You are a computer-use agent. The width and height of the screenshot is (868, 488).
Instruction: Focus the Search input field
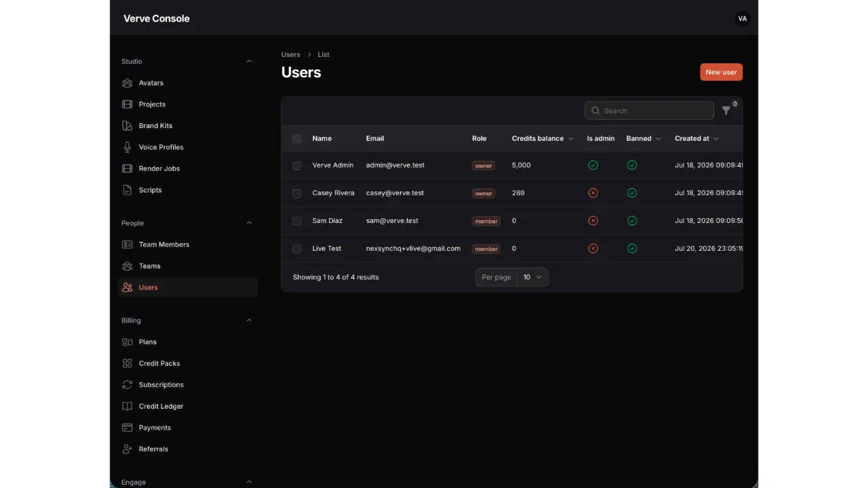point(649,110)
